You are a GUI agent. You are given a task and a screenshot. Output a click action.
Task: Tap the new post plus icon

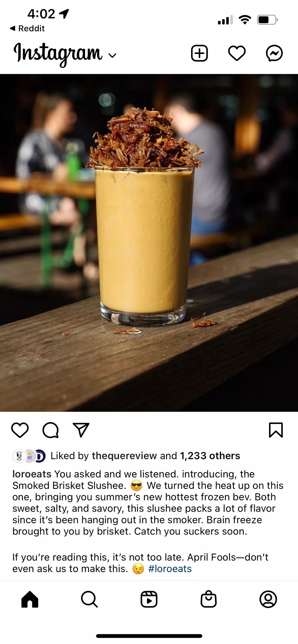199,53
